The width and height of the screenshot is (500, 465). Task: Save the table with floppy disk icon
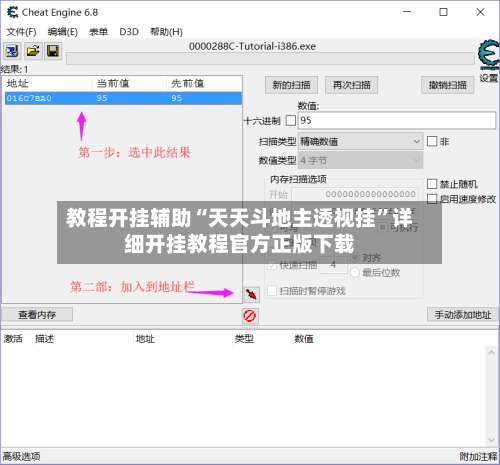(53, 51)
